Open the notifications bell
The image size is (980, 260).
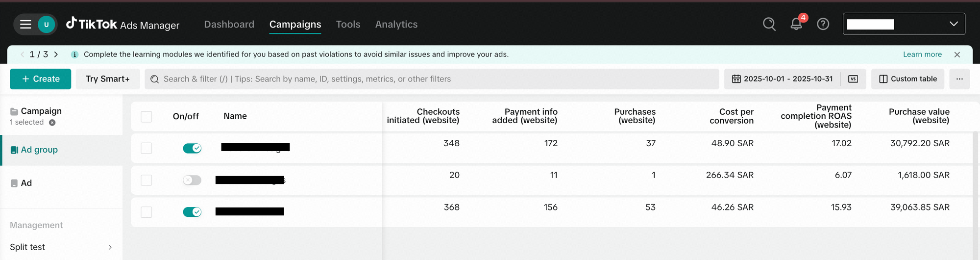[x=796, y=24]
